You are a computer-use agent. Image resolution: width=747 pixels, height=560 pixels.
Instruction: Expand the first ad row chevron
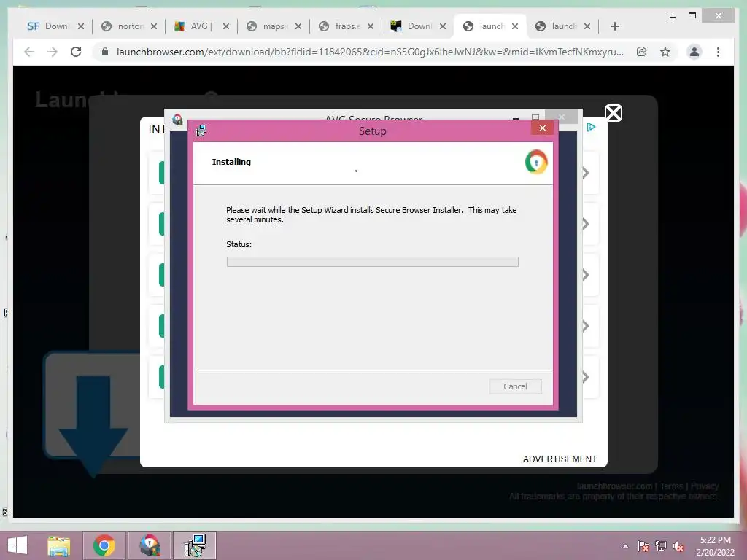click(x=586, y=173)
